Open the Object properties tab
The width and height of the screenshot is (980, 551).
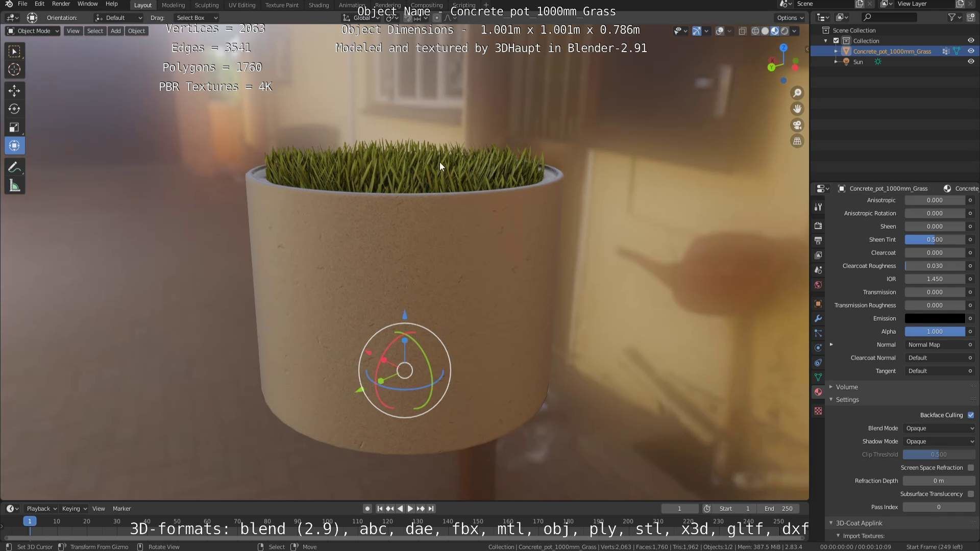point(818,304)
